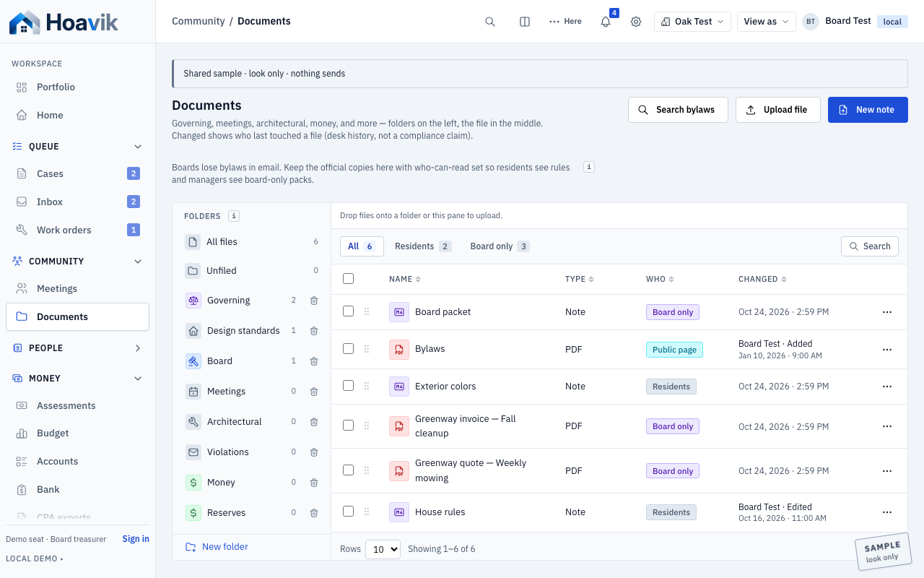Viewport: 924px width, 578px height.
Task: Switch to the Board only tab
Action: click(x=500, y=246)
